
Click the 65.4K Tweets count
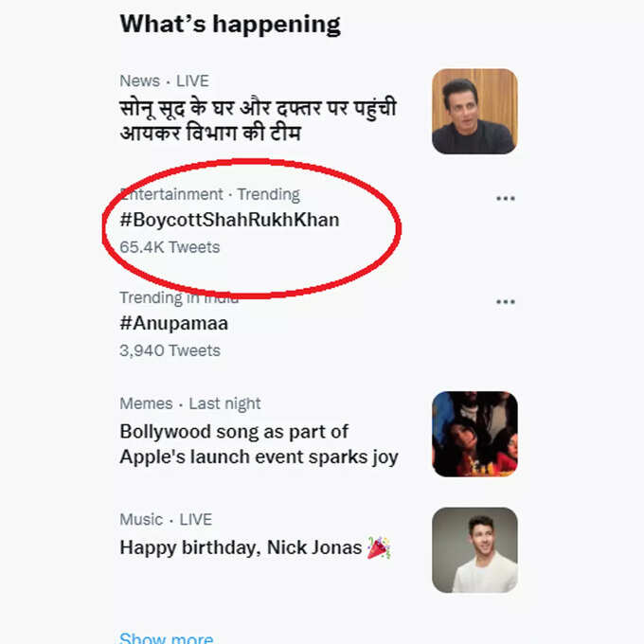(170, 247)
